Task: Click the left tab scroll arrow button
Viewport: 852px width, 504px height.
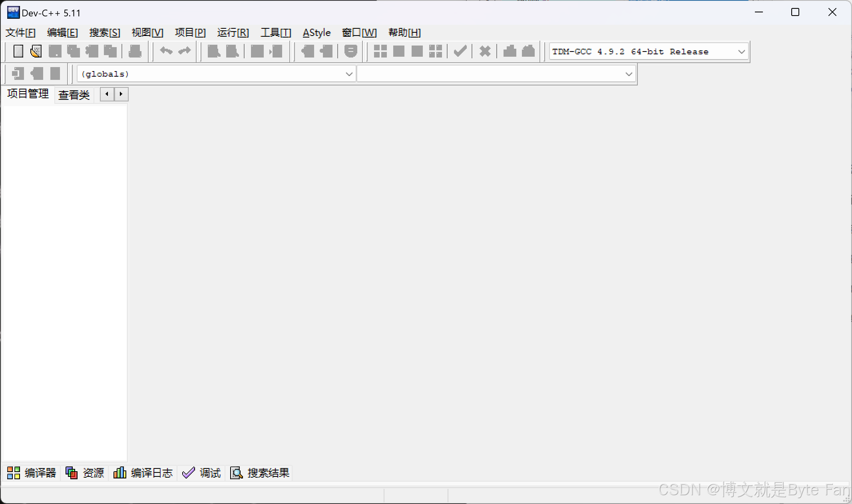Action: tap(107, 94)
